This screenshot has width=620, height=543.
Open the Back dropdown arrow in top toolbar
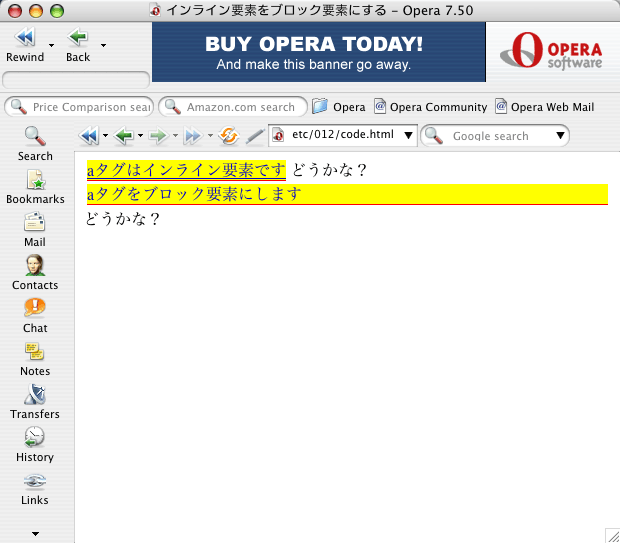103,45
